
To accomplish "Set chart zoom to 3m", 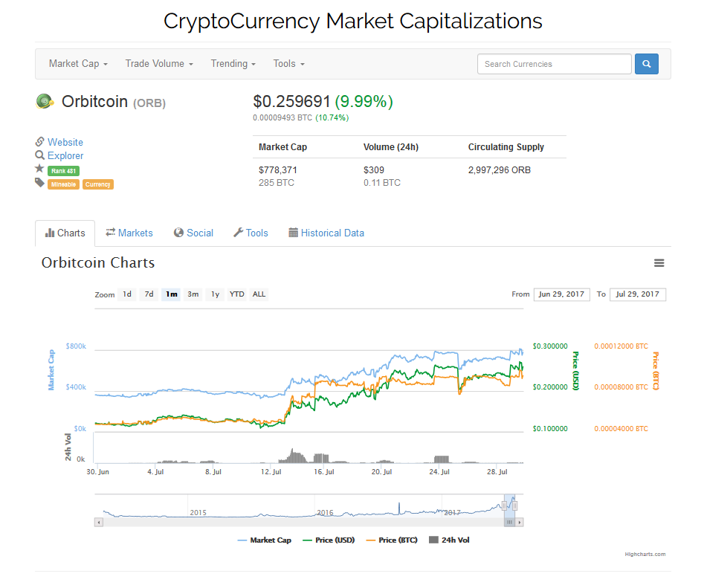I will (x=193, y=294).
